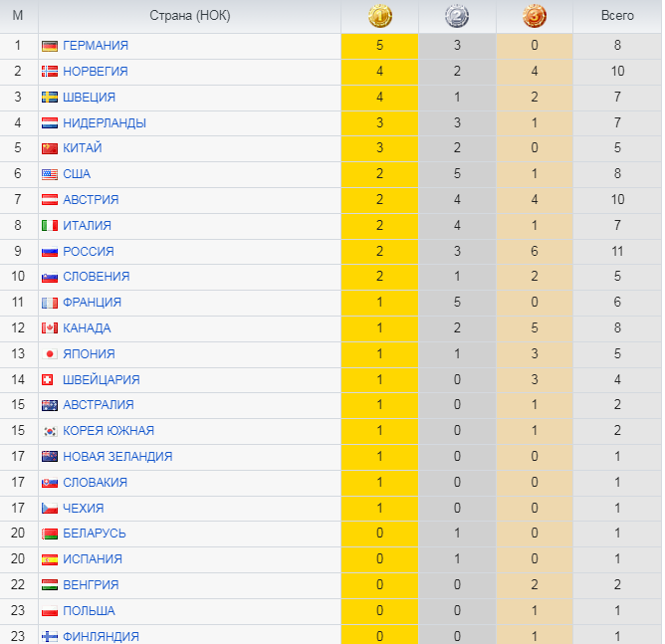Open the НИДЕРЛАНДЫ country link
The height and width of the screenshot is (644, 665).
(x=104, y=123)
